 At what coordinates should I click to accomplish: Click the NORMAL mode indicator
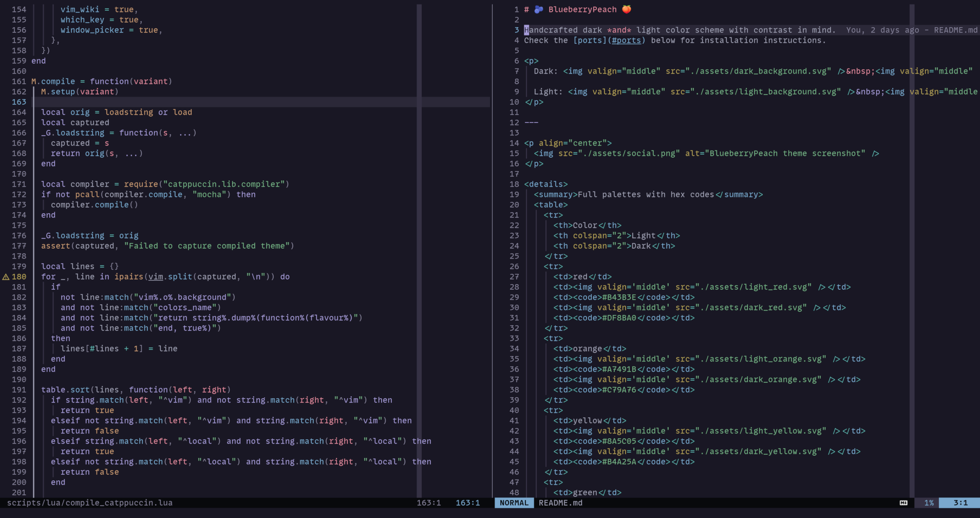[x=514, y=503]
